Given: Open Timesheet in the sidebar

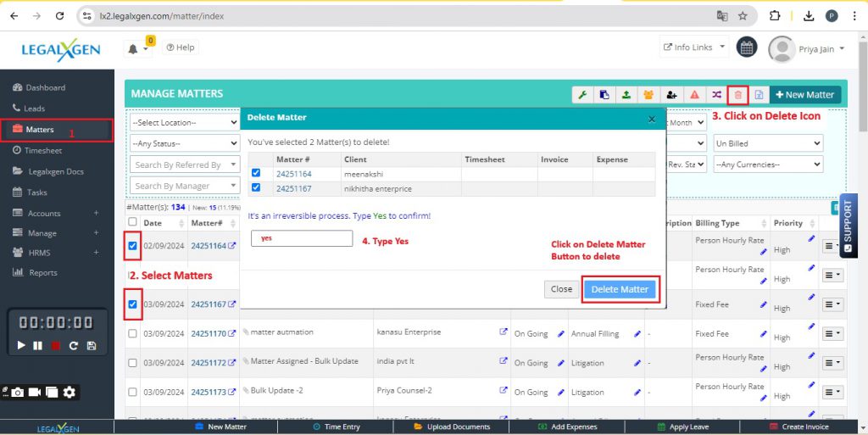Looking at the screenshot, I should (x=43, y=150).
